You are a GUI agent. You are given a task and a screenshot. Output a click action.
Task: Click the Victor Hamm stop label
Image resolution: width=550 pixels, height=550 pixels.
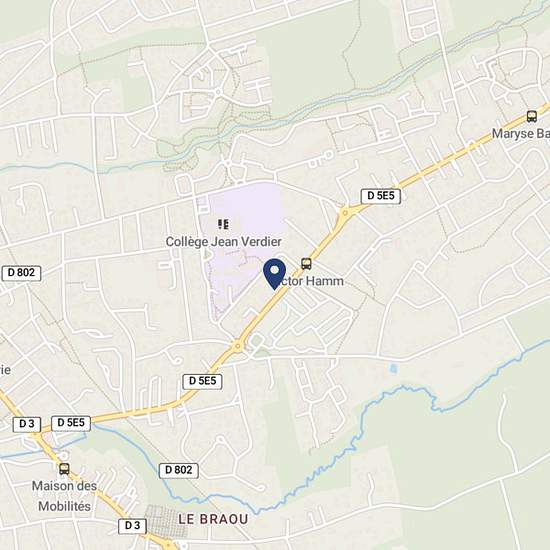tap(309, 281)
